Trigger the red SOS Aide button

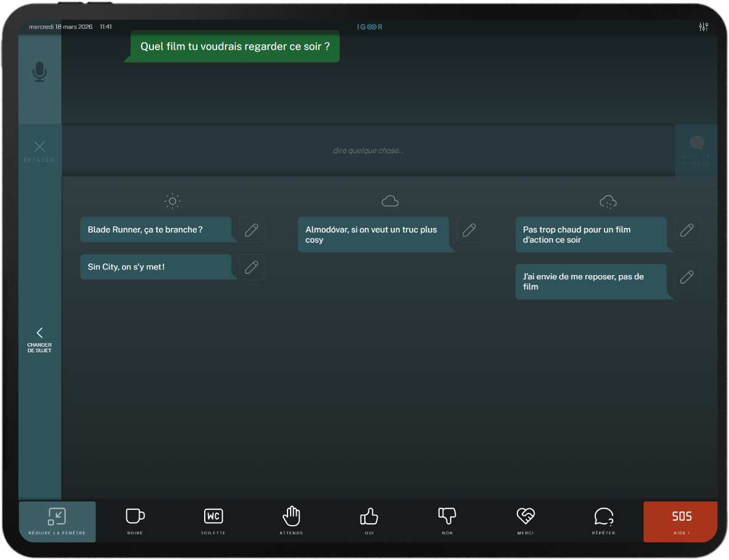coord(681,521)
